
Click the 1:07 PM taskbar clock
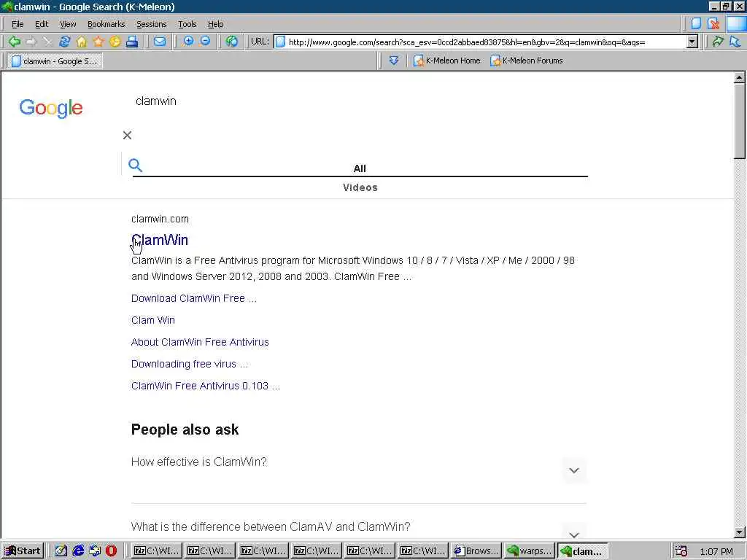click(x=716, y=551)
